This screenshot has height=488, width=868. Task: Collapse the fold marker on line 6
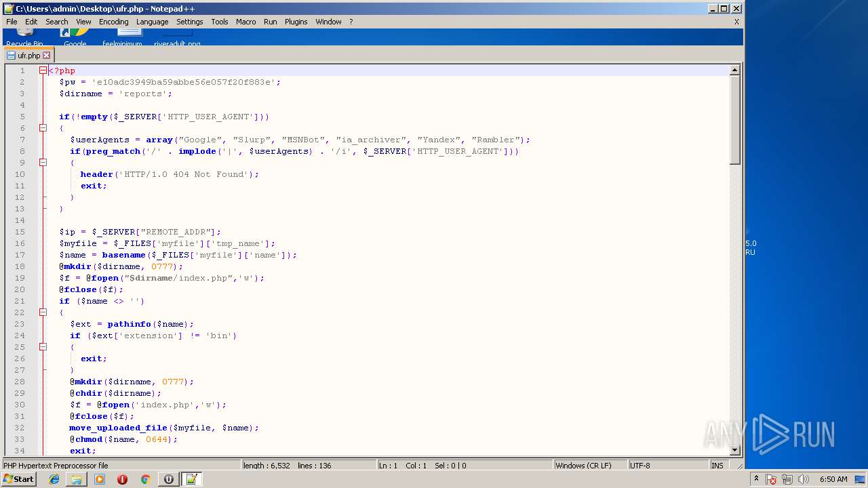[x=43, y=128]
